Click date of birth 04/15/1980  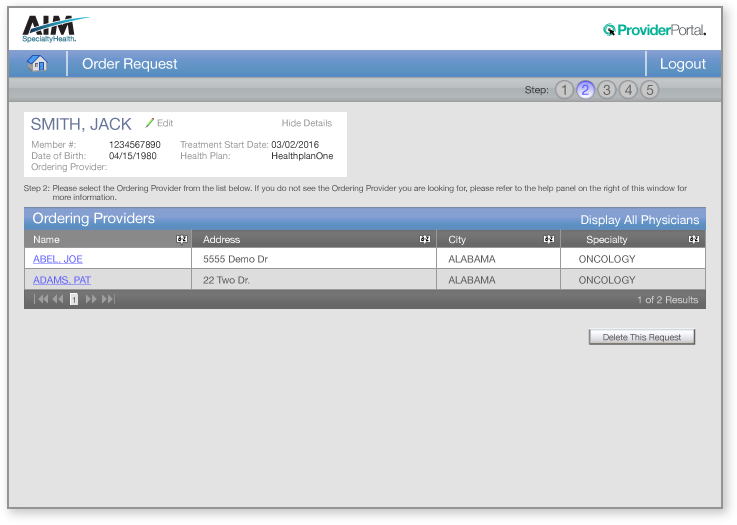click(133, 156)
